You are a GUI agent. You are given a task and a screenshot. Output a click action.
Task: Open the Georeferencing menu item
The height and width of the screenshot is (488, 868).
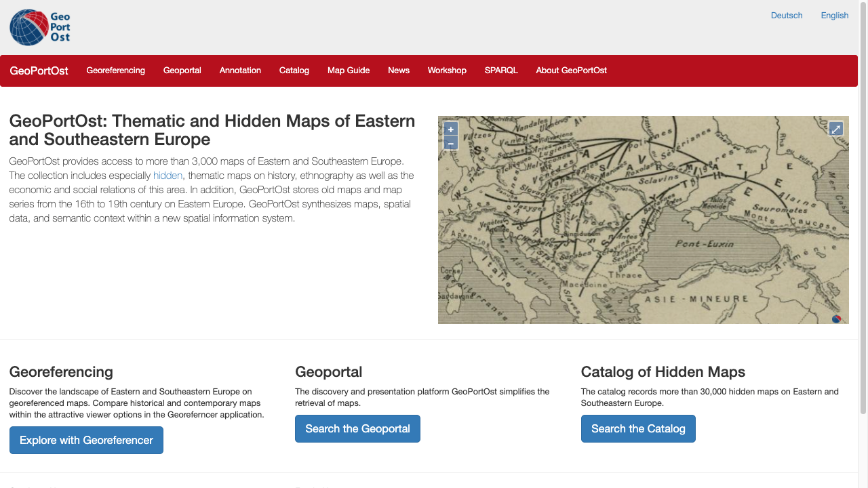coord(115,70)
